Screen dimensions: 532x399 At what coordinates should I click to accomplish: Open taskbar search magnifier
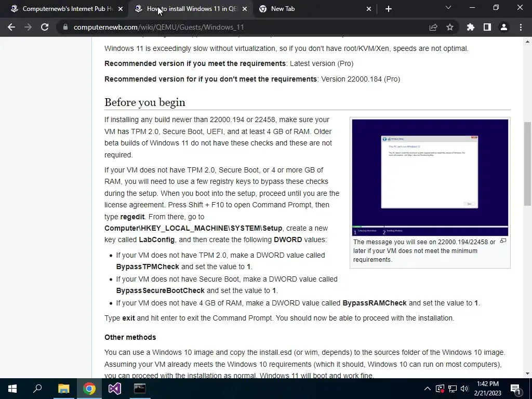pyautogui.click(x=37, y=389)
